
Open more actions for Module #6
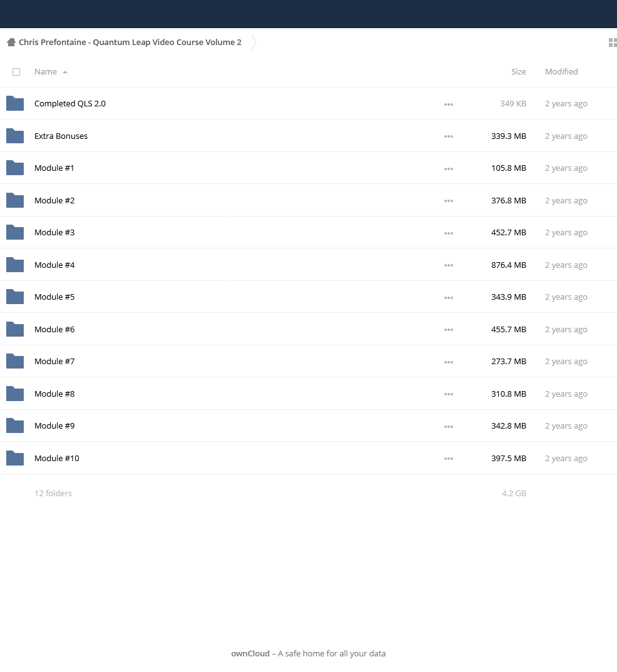(x=449, y=330)
